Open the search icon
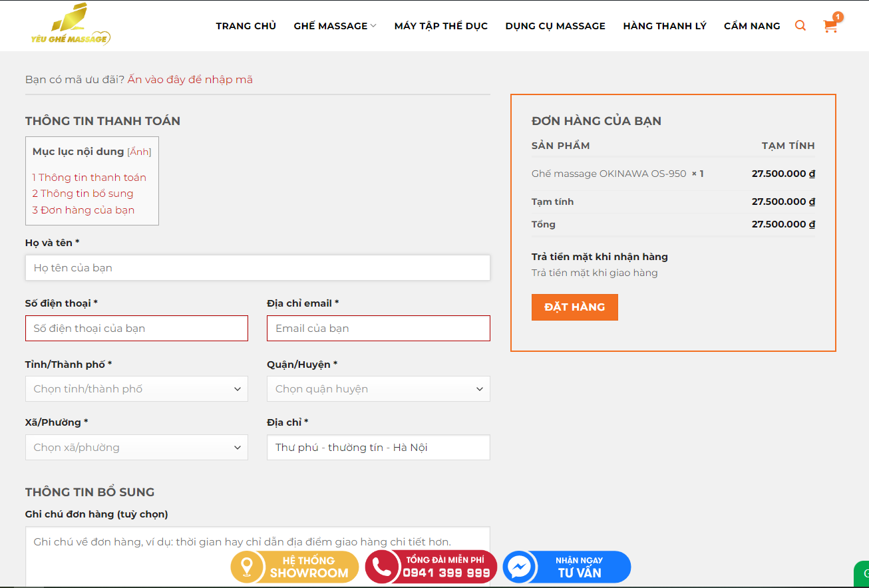 coord(800,25)
